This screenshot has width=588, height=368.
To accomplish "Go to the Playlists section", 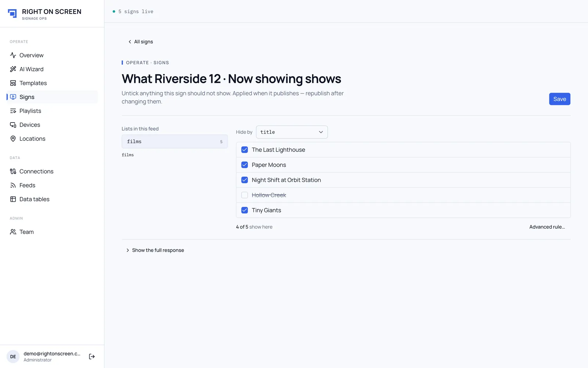I will click(x=52, y=111).
